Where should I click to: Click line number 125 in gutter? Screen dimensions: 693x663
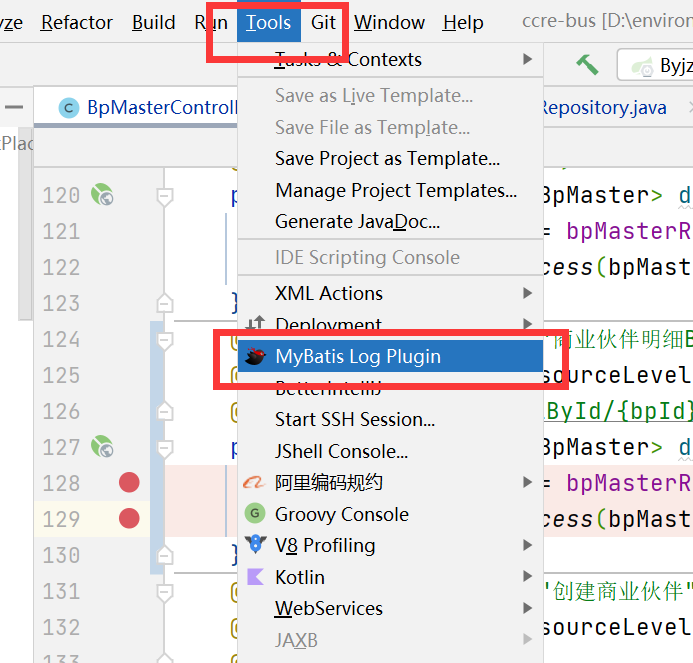[x=61, y=375]
